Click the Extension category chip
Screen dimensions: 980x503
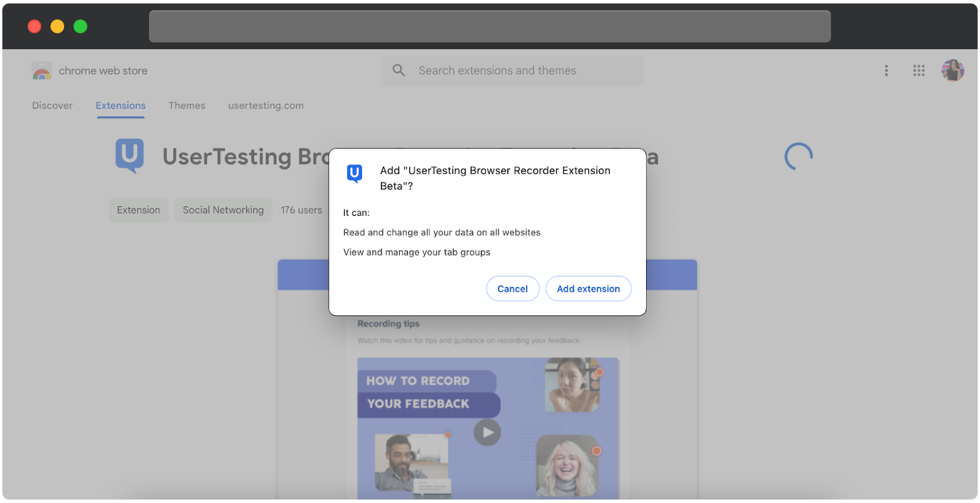click(x=138, y=210)
